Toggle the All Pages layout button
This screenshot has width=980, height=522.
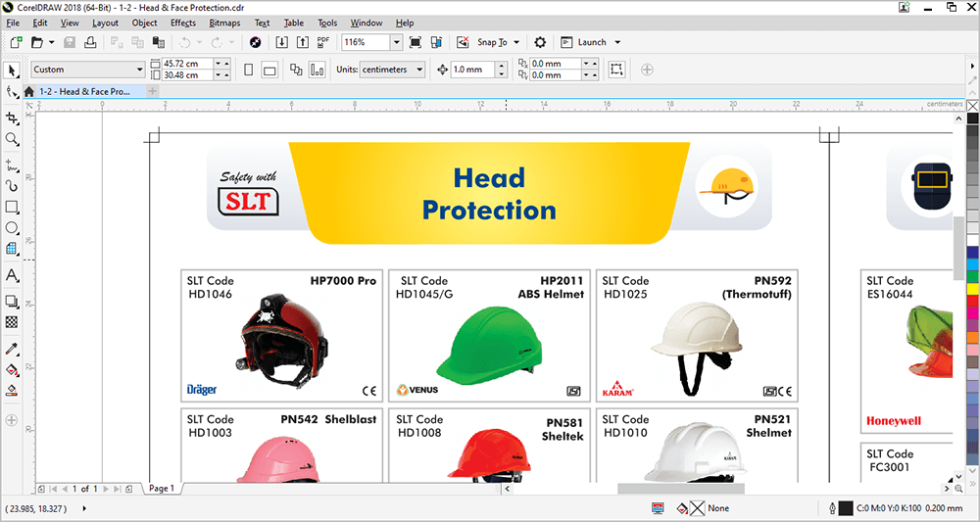coord(296,70)
